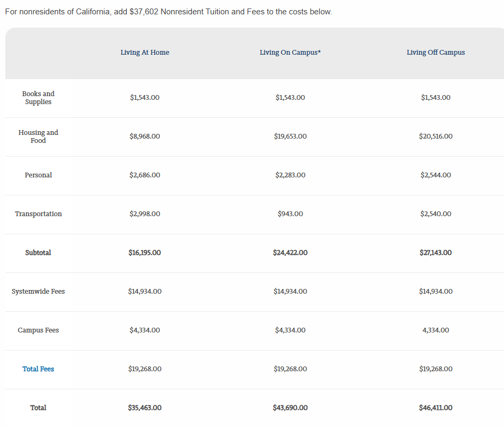Screen dimensions: 504x427
Task: Click the Living At Home column header
Action: (x=144, y=53)
